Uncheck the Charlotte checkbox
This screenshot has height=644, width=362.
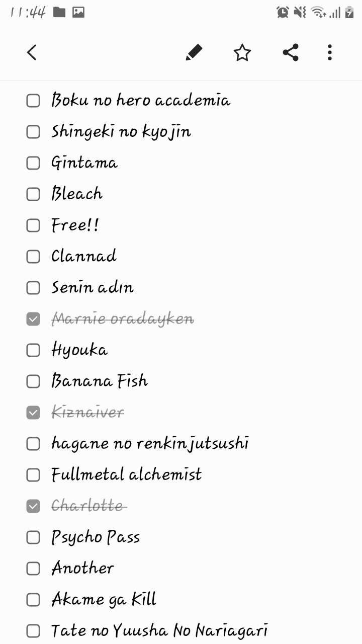tap(33, 506)
